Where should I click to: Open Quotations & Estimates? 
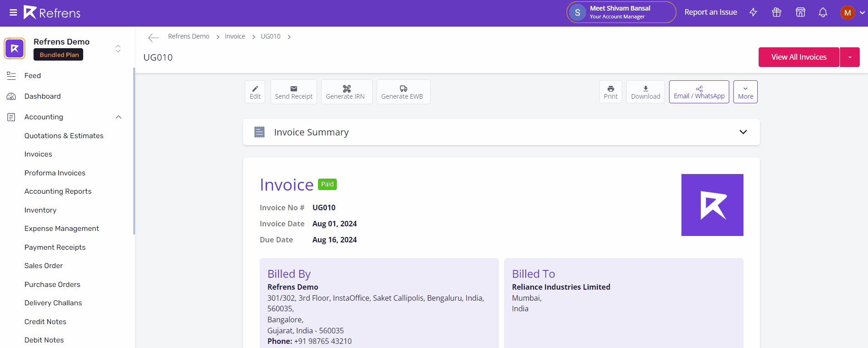(x=64, y=136)
